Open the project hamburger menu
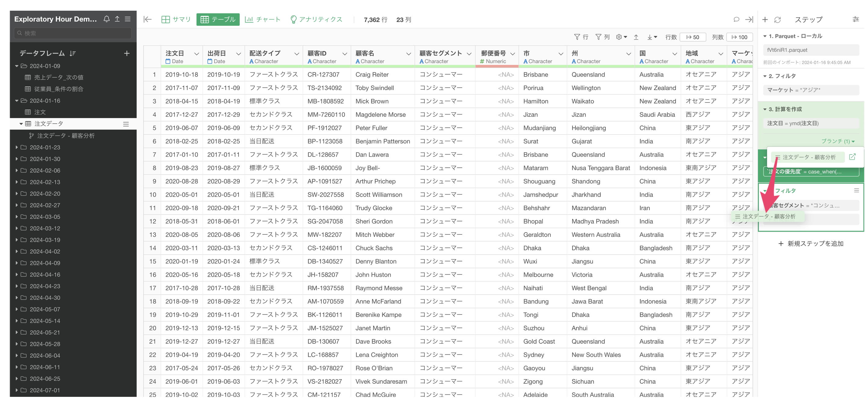This screenshot has width=868, height=406. [x=128, y=19]
